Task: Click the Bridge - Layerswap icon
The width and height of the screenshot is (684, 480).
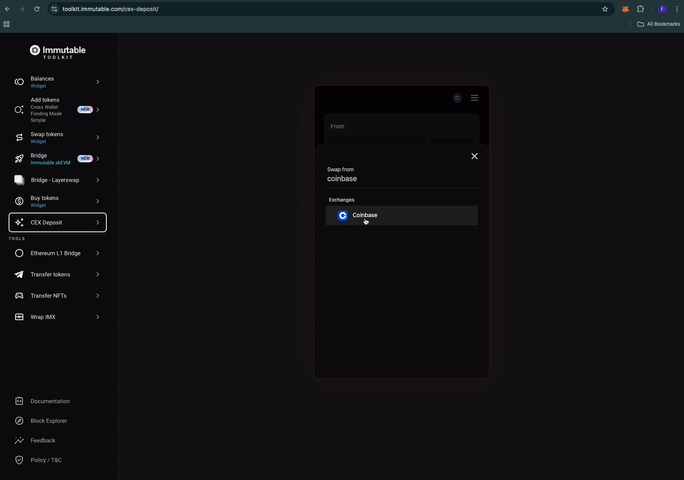Action: click(19, 180)
